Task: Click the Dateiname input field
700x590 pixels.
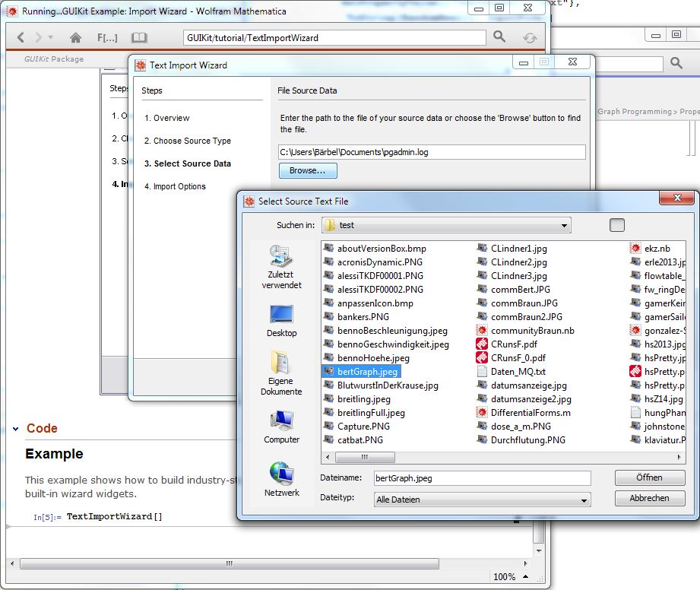Action: click(x=482, y=478)
